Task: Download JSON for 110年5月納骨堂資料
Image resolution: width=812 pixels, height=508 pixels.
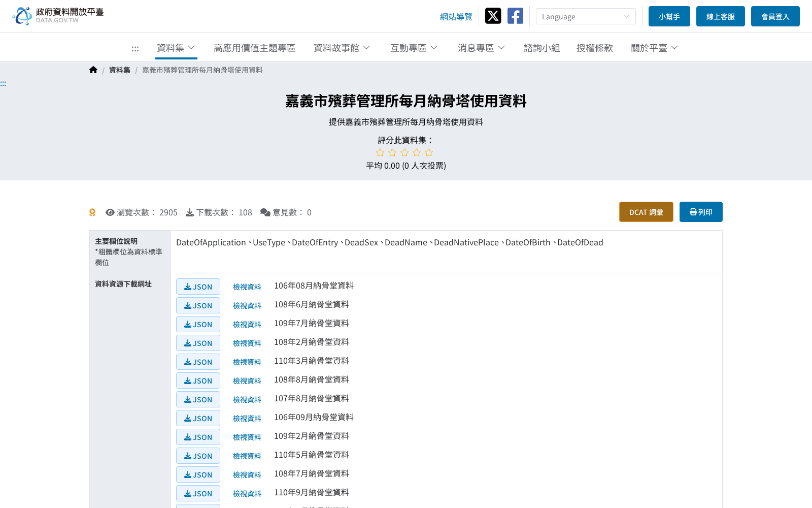Action: click(x=198, y=456)
